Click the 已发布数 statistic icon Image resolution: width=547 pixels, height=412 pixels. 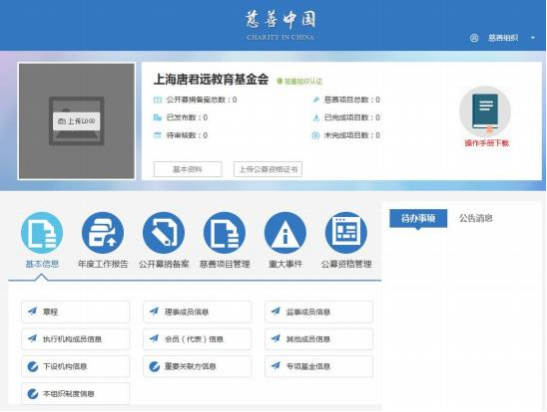point(158,118)
